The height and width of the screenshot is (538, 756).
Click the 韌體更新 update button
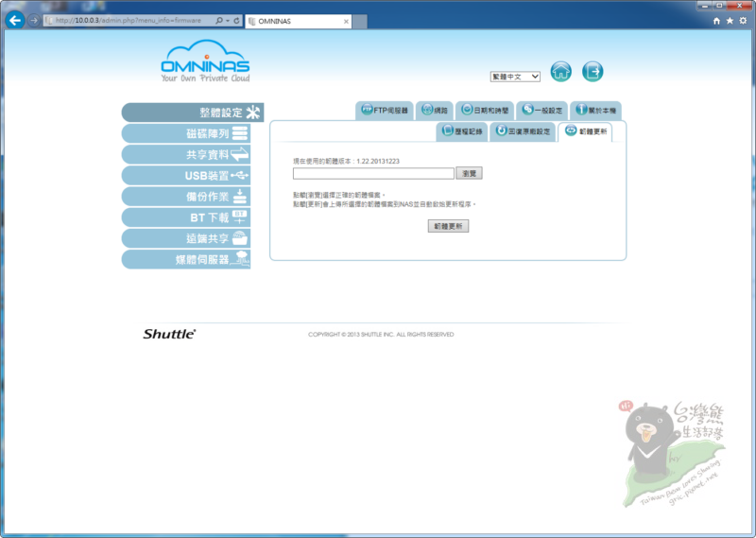coord(448,226)
